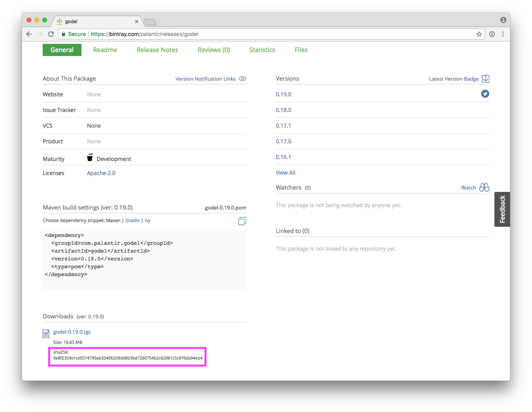Click the browser back arrow
The height and width of the screenshot is (412, 532).
click(x=29, y=34)
